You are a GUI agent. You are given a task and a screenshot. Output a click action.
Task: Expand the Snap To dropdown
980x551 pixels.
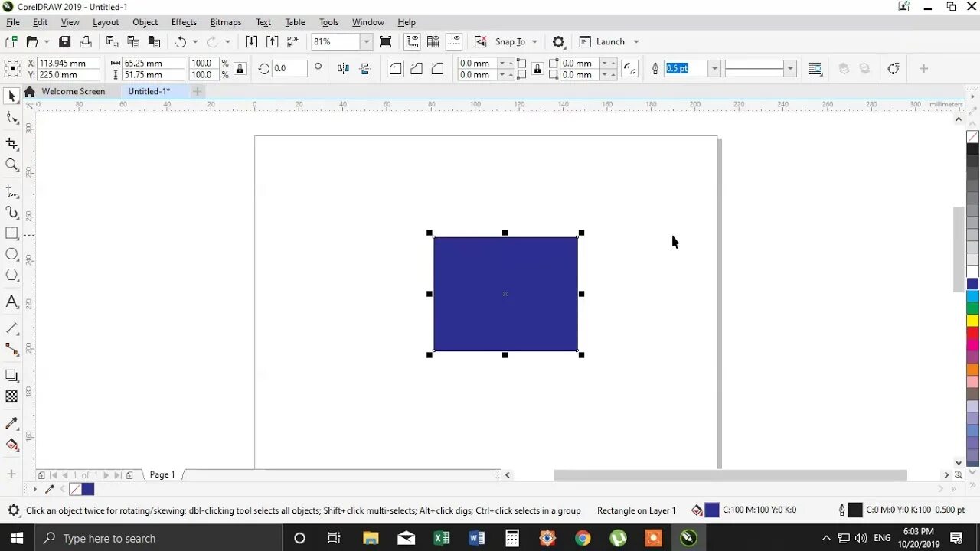point(534,42)
